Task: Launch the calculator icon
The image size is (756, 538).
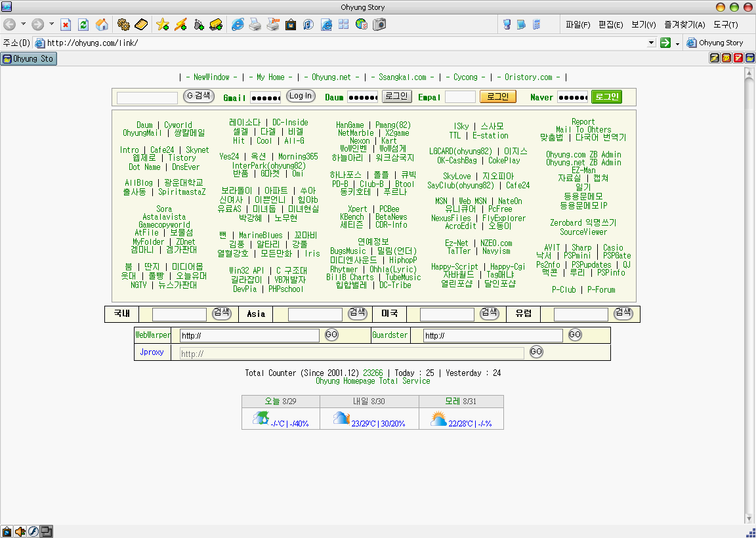Action: pyautogui.click(x=536, y=24)
